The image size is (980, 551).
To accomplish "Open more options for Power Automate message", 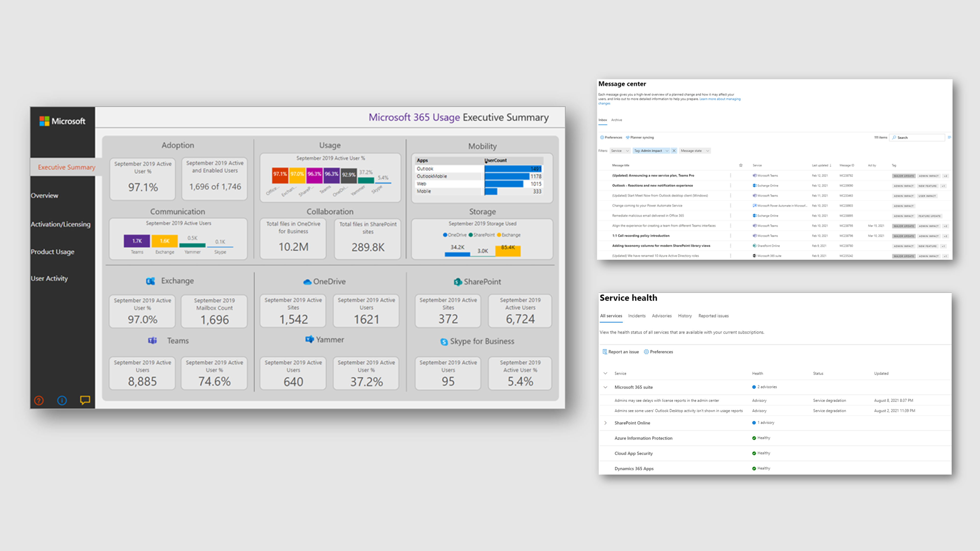I will pyautogui.click(x=730, y=205).
